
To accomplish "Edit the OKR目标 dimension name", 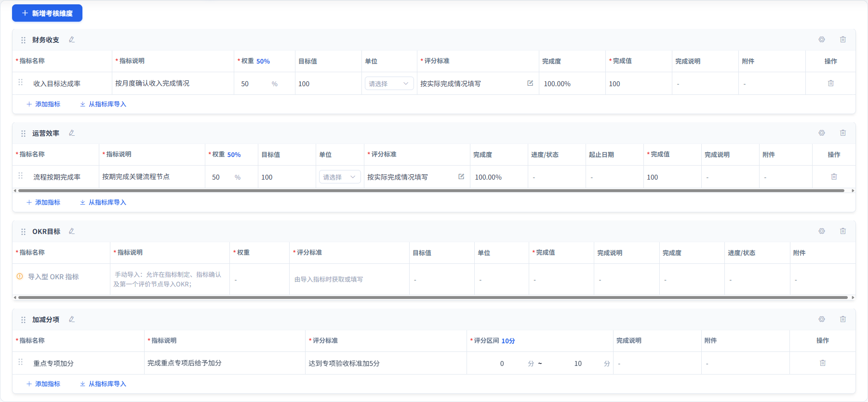I will click(72, 231).
